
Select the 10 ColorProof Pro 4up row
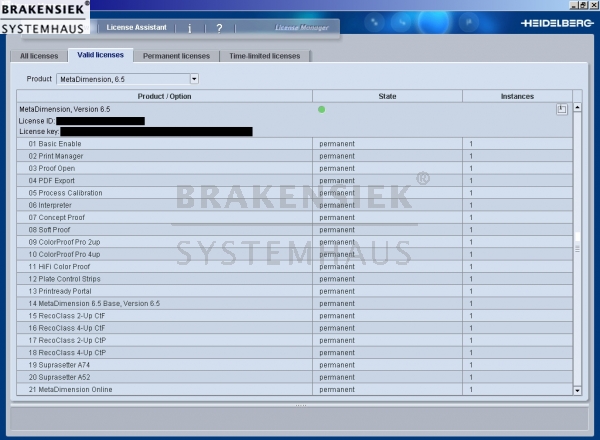click(x=295, y=254)
